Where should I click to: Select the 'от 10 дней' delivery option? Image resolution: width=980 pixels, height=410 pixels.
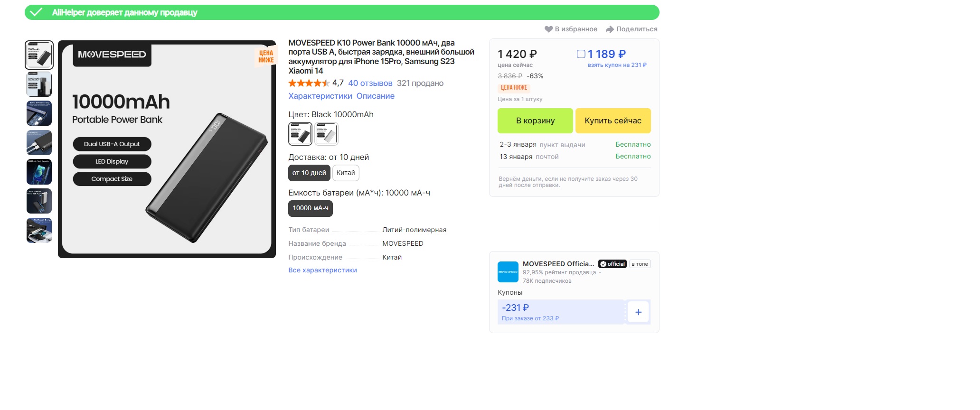coord(309,173)
